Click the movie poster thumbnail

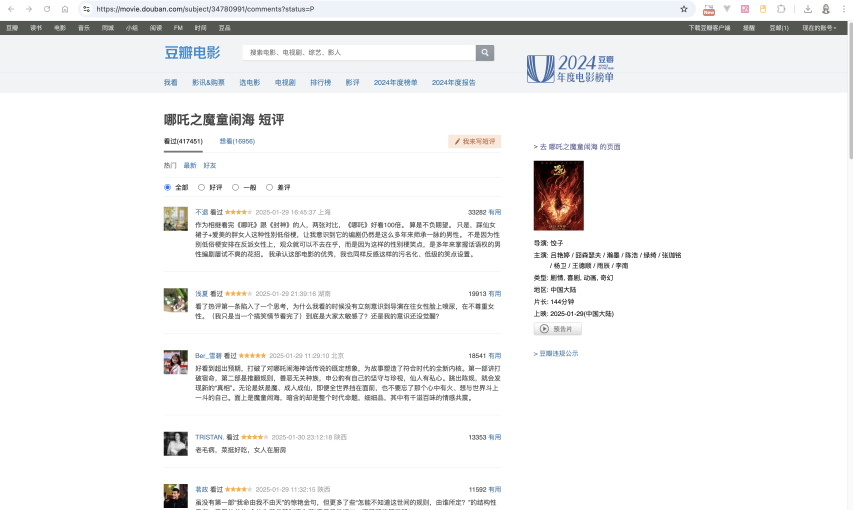pos(558,196)
